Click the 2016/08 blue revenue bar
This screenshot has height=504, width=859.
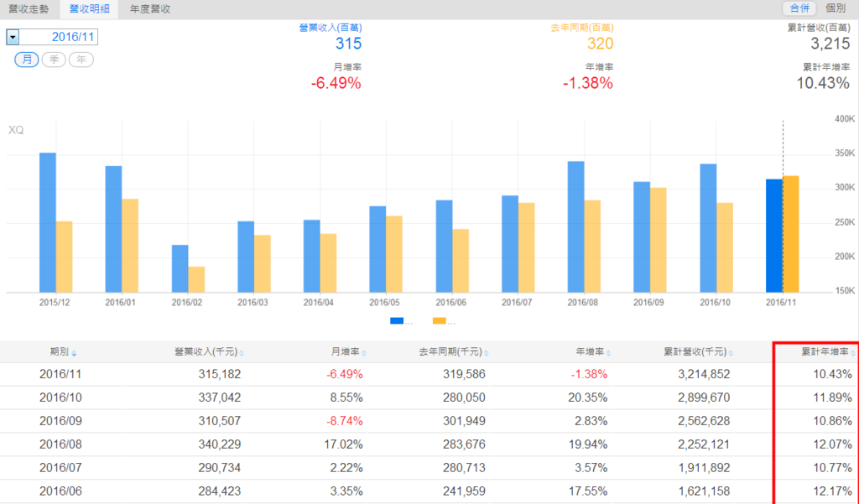pos(575,226)
